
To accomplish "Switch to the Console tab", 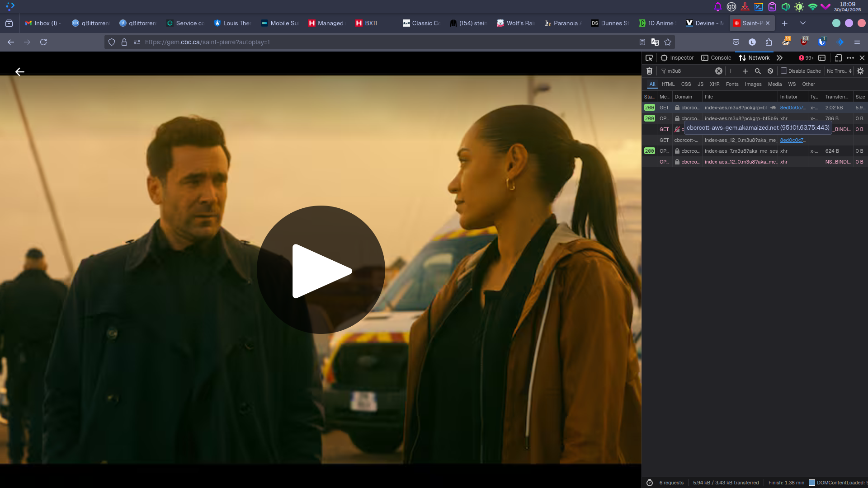I will (716, 58).
